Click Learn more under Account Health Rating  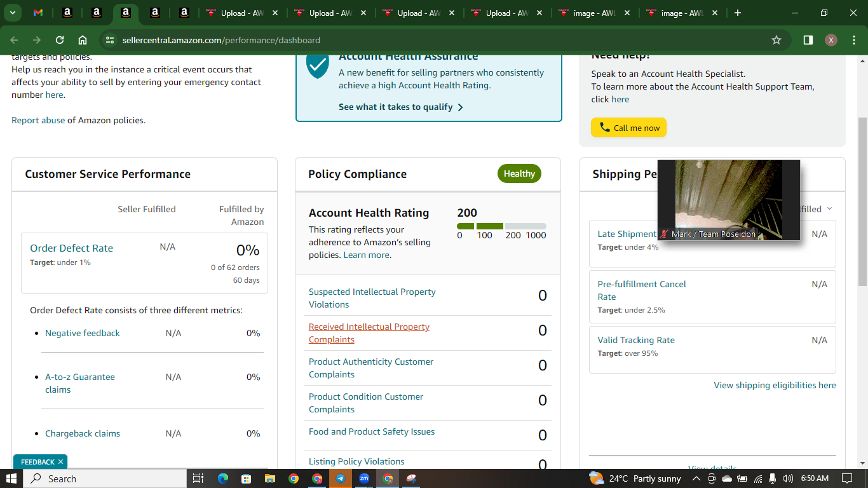pos(366,255)
